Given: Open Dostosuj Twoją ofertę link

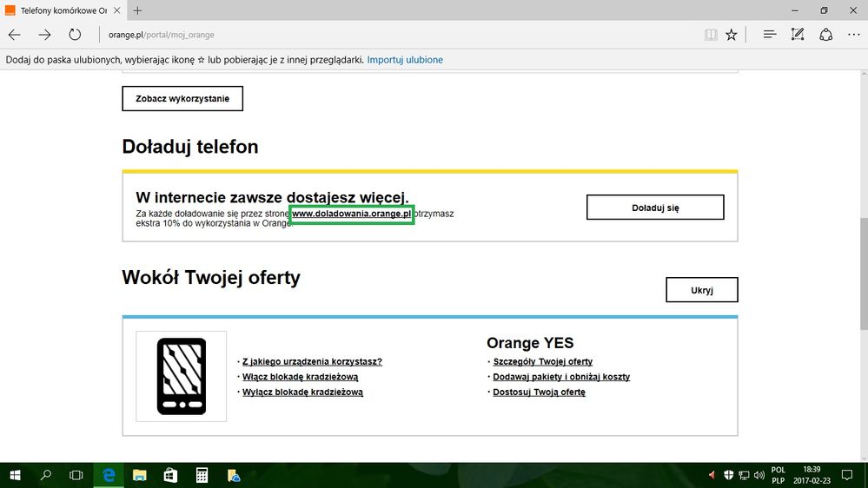Looking at the screenshot, I should (x=540, y=392).
